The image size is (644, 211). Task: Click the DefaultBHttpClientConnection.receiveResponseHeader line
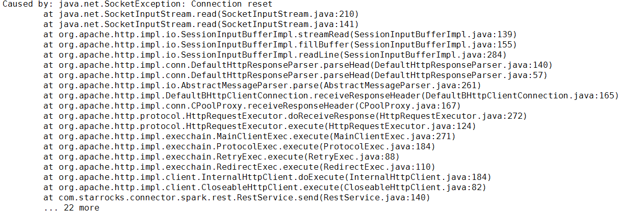331,95
